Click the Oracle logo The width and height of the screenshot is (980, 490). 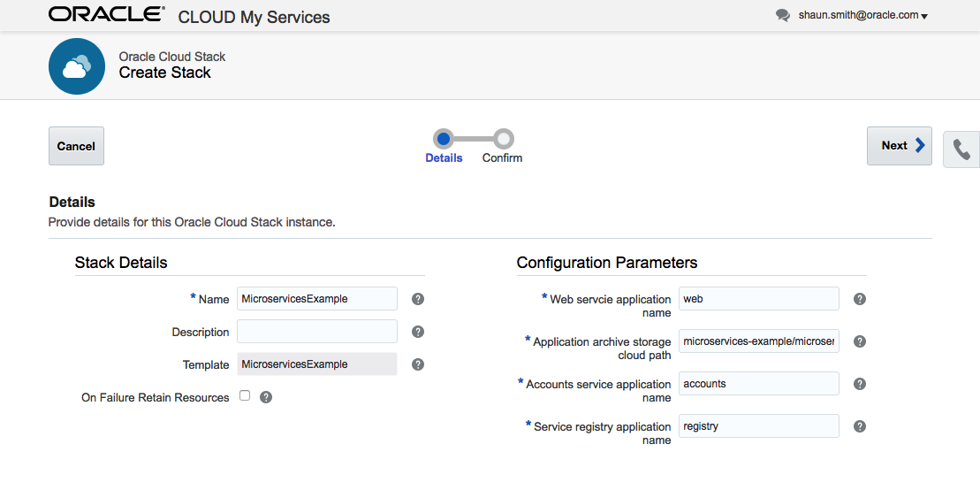[x=107, y=15]
